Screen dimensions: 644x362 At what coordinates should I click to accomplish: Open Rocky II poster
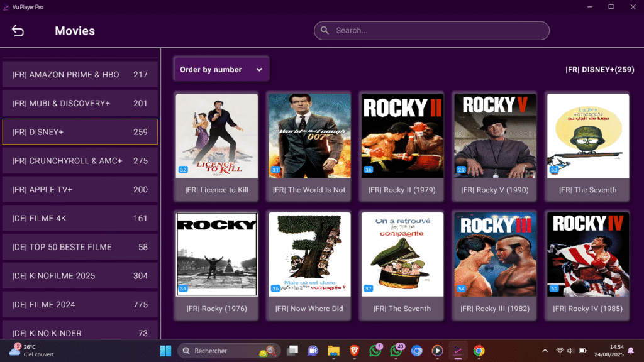402,136
